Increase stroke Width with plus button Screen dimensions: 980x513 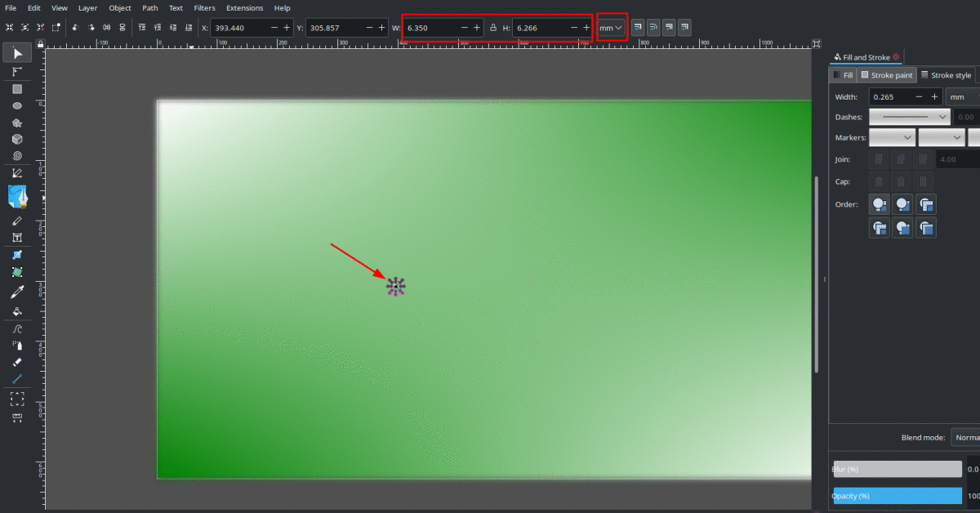click(934, 96)
